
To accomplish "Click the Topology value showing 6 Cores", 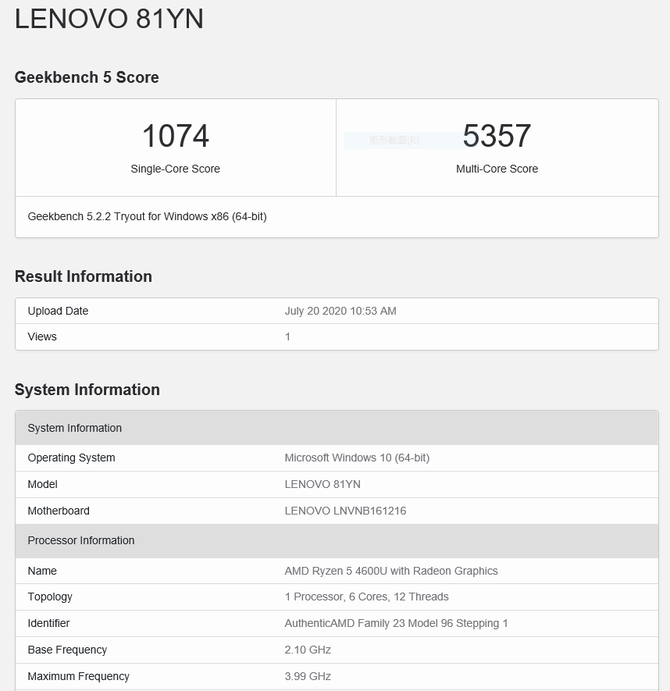I will [x=366, y=597].
